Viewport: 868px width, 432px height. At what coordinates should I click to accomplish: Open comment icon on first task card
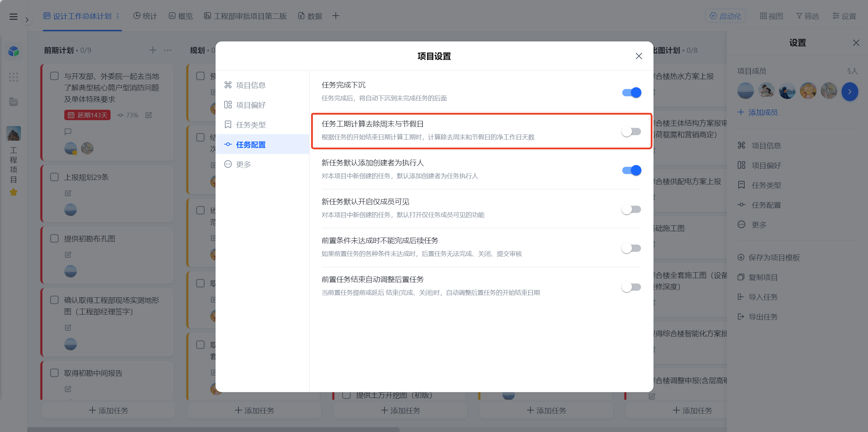pos(68,132)
